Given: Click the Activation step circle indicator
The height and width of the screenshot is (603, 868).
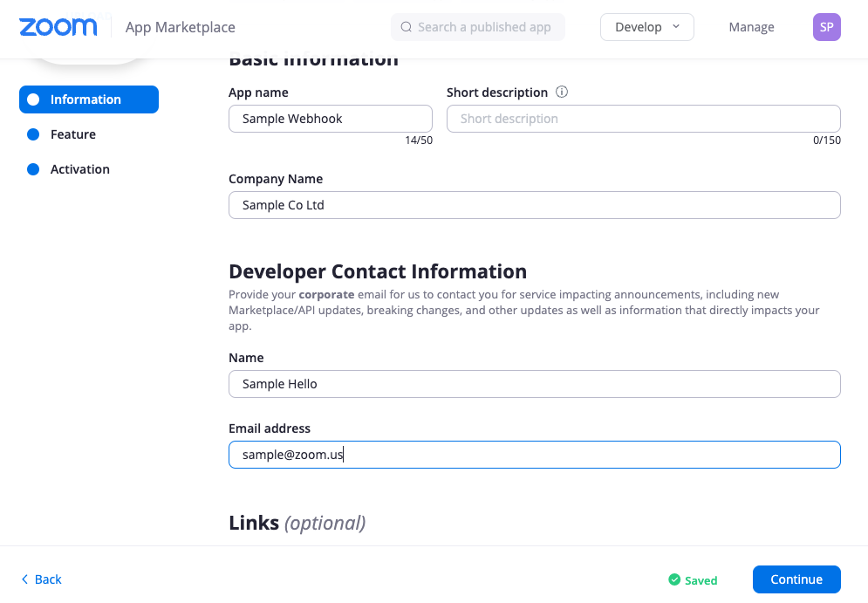Looking at the screenshot, I should coord(32,169).
